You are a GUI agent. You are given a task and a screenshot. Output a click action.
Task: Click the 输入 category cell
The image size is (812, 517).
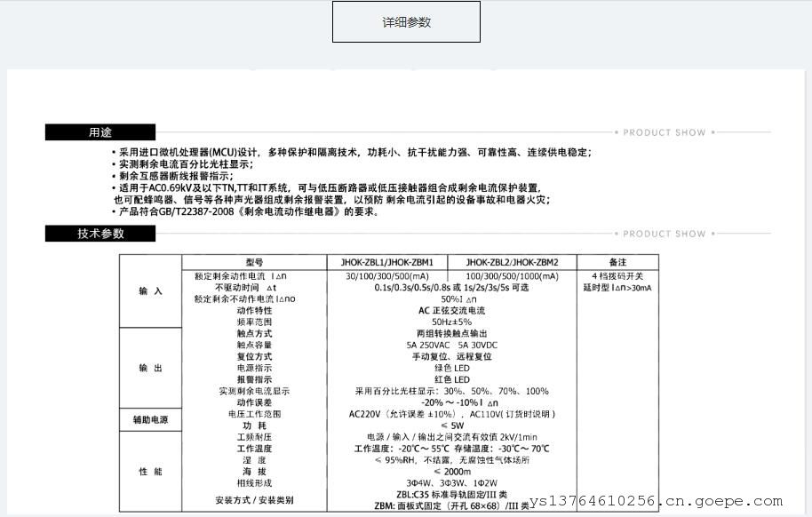click(x=151, y=291)
